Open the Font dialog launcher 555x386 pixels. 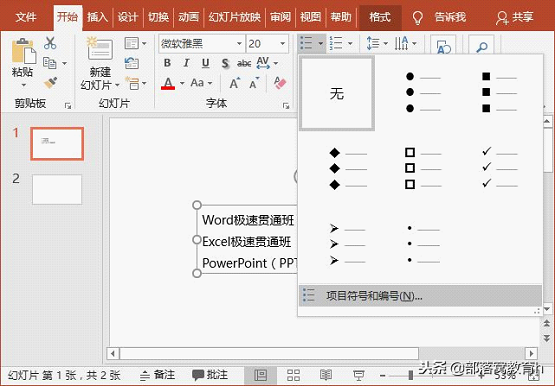click(286, 105)
